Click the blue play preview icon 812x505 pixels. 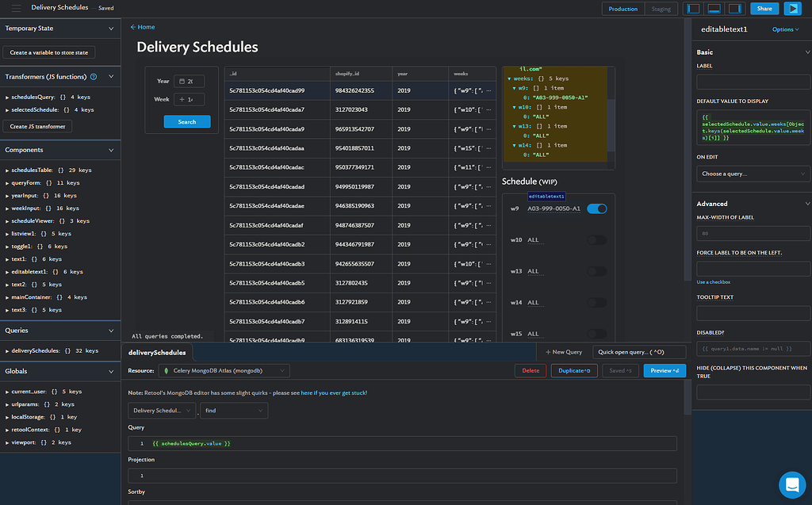coord(791,9)
